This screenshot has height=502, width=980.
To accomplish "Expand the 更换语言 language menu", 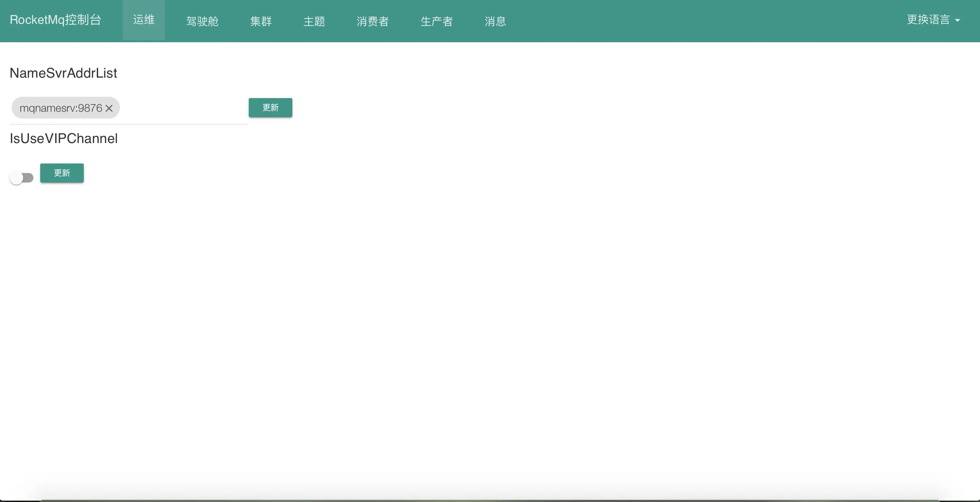I will (928, 20).
